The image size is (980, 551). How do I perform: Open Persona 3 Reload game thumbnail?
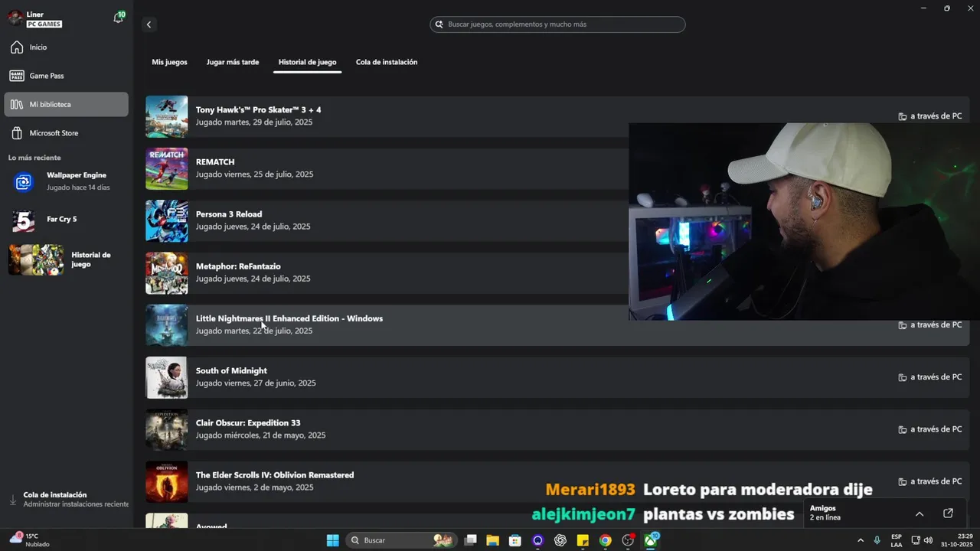167,220
